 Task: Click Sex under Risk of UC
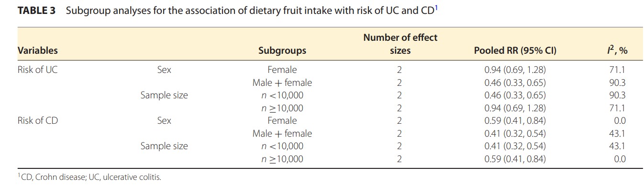click(164, 70)
